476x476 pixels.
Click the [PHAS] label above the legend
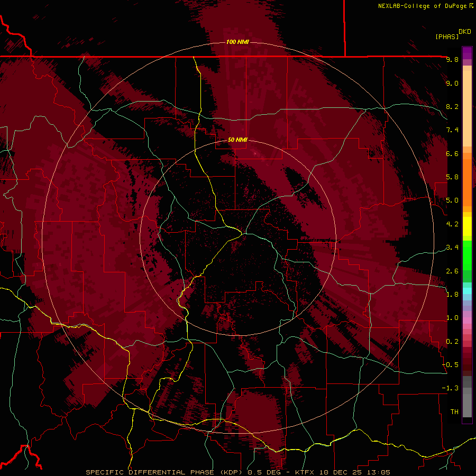coord(447,36)
